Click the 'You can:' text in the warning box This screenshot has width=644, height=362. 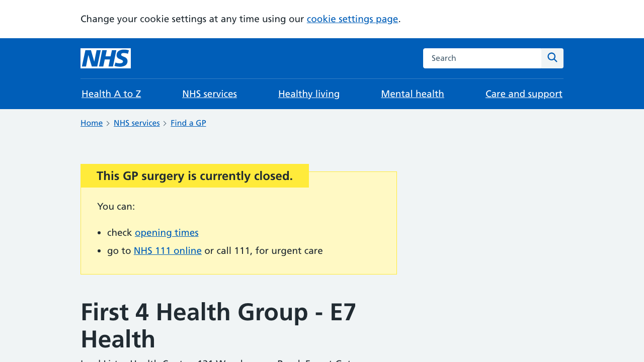tap(116, 207)
